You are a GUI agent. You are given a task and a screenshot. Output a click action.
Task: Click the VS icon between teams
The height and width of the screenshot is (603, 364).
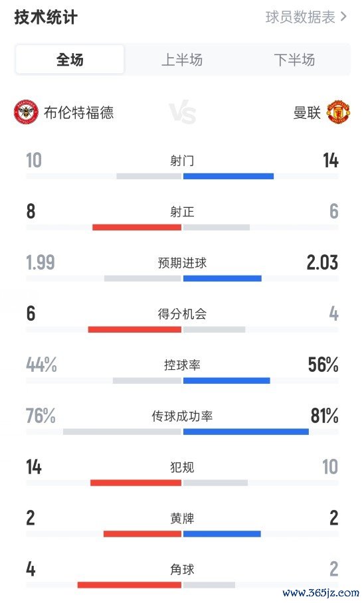point(183,112)
